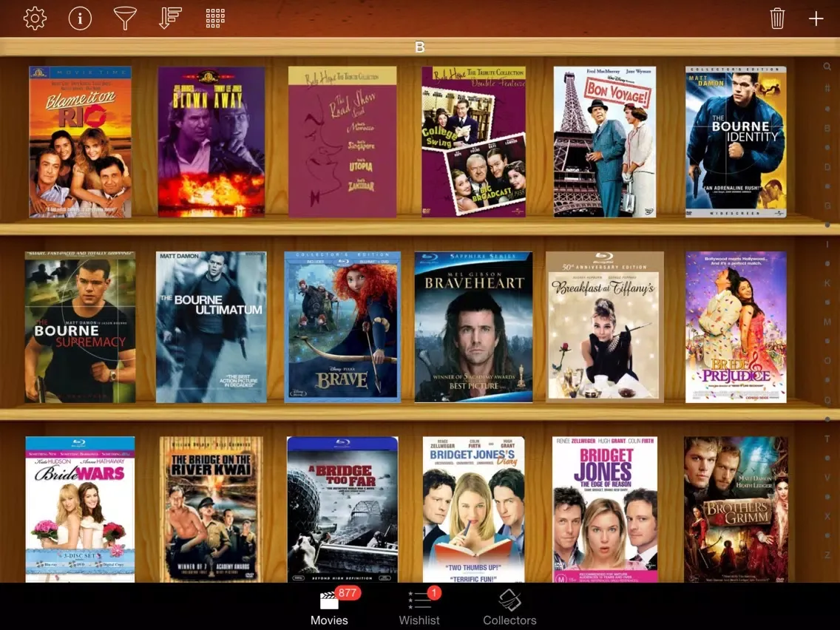Screen dimensions: 840x630
Task: Switch to the Movies tab
Action: [330, 607]
